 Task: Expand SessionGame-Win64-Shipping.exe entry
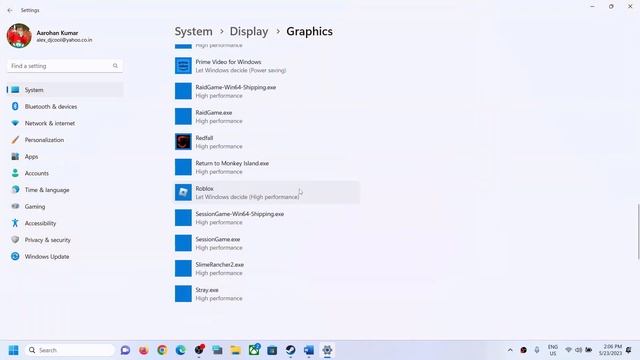pyautogui.click(x=267, y=218)
